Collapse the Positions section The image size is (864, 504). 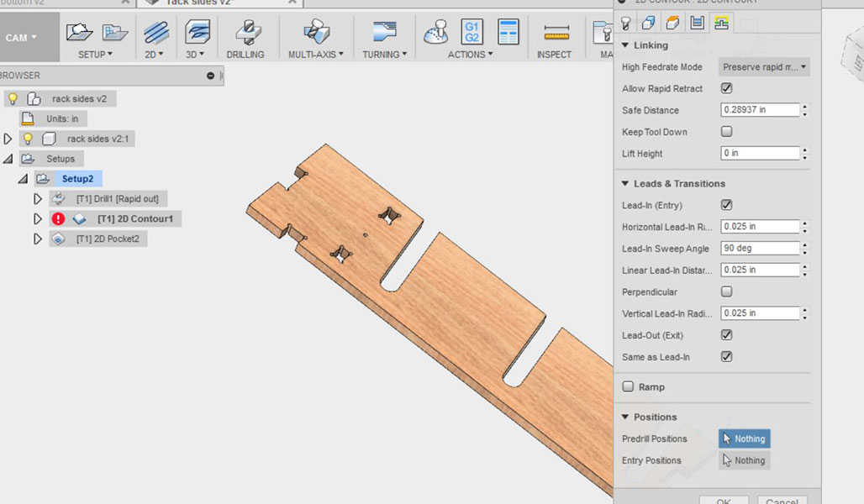pos(624,417)
